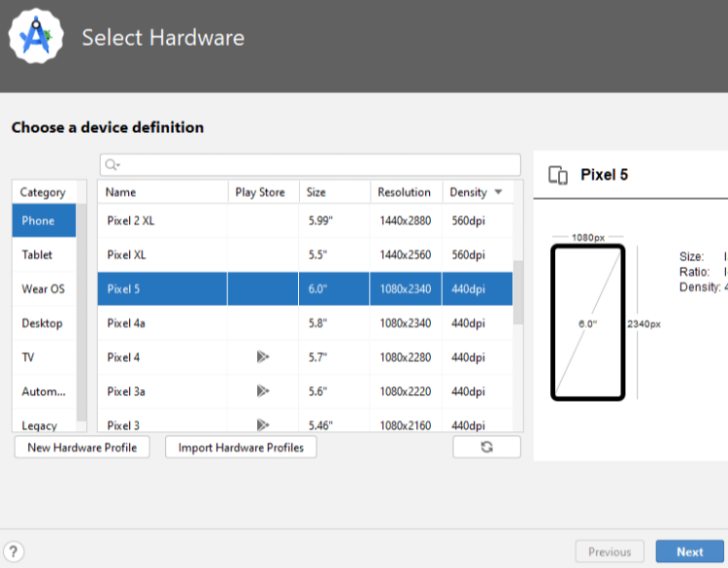Sort by the Play Store column header
Image resolution: width=728 pixels, height=568 pixels.
[x=263, y=192]
